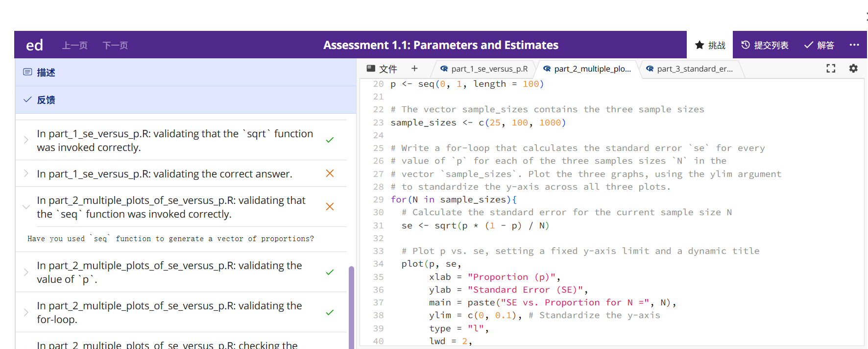Click the seq function hint text
This screenshot has width=868, height=349.
click(x=170, y=239)
